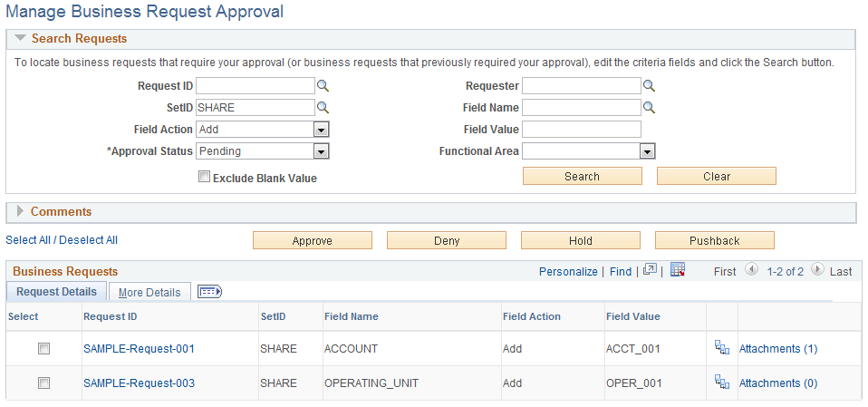The image size is (868, 407).
Task: Click Deselect All link
Action: pos(89,240)
